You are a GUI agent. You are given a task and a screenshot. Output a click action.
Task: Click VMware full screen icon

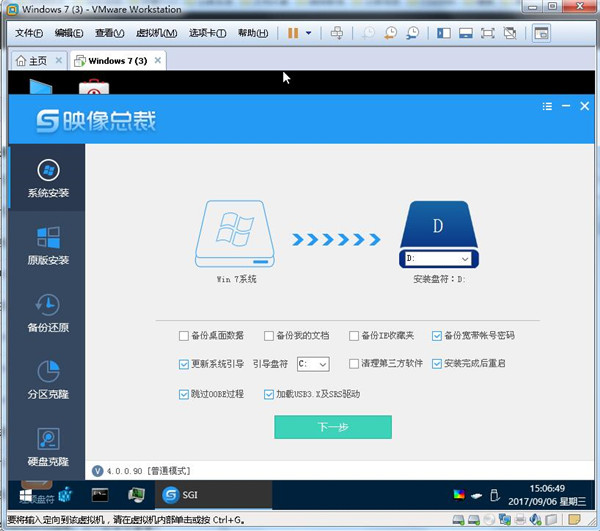point(488,33)
